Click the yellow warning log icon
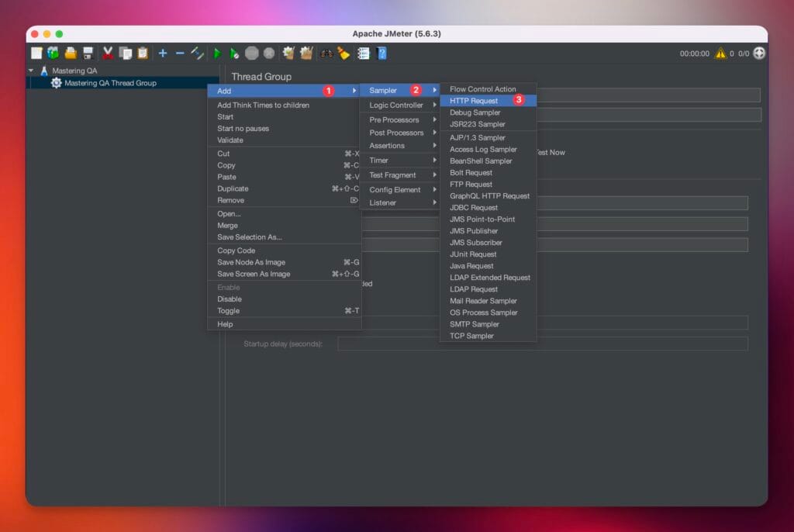794x532 pixels. pyautogui.click(x=720, y=54)
